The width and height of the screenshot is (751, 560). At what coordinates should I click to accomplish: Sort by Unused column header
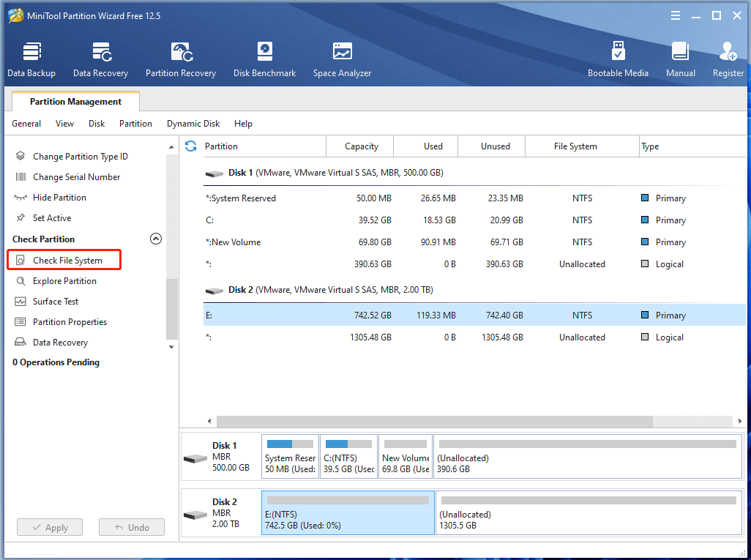(x=492, y=146)
